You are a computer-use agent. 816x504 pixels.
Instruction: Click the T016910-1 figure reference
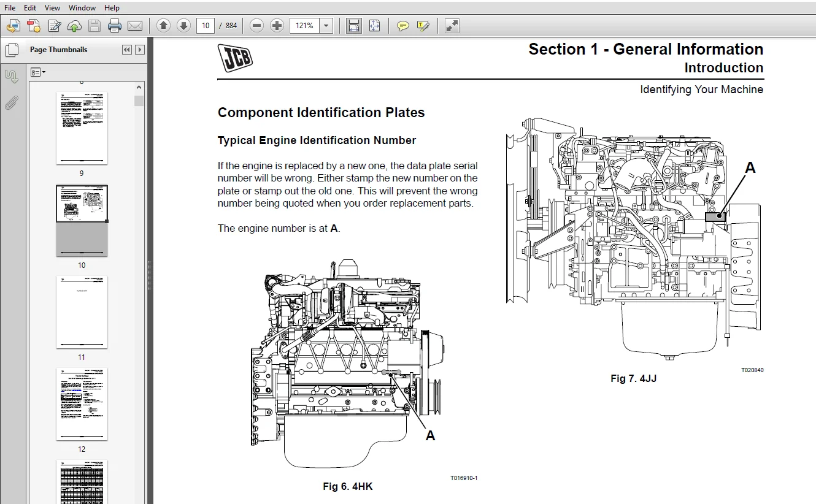[x=463, y=478]
